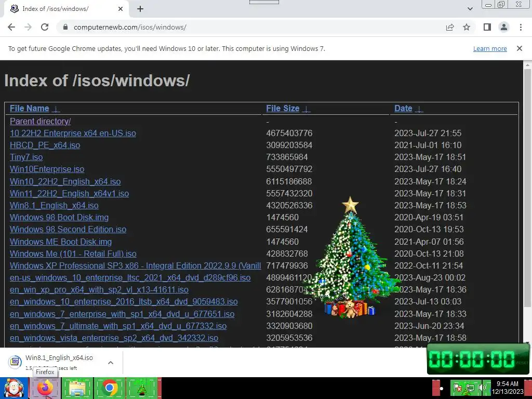Reload the current page
The width and height of the screenshot is (532, 399).
(x=45, y=27)
